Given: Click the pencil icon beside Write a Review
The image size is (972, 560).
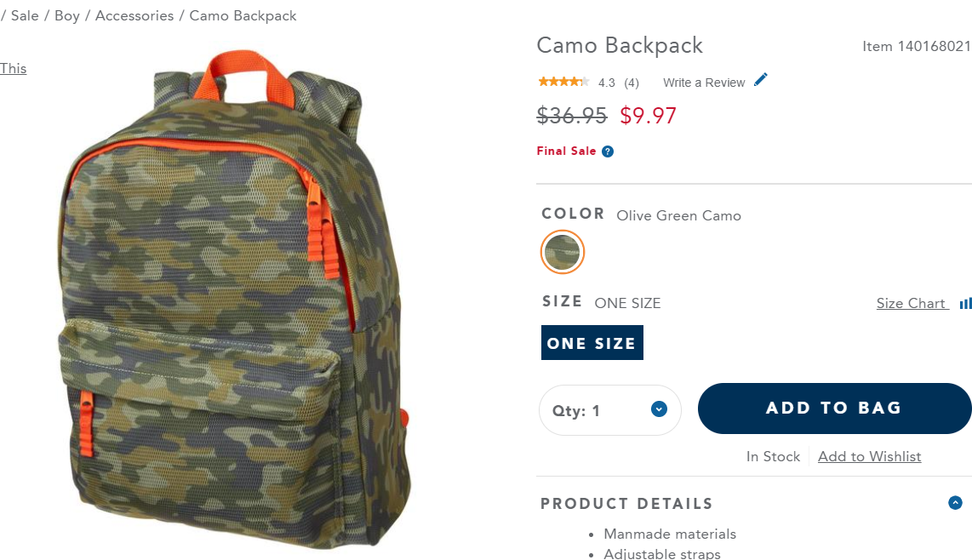Looking at the screenshot, I should 761,80.
